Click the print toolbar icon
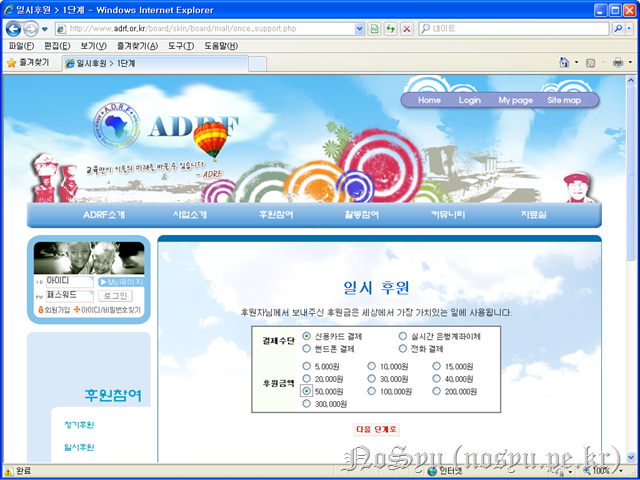The height and width of the screenshot is (480, 640). [619, 62]
